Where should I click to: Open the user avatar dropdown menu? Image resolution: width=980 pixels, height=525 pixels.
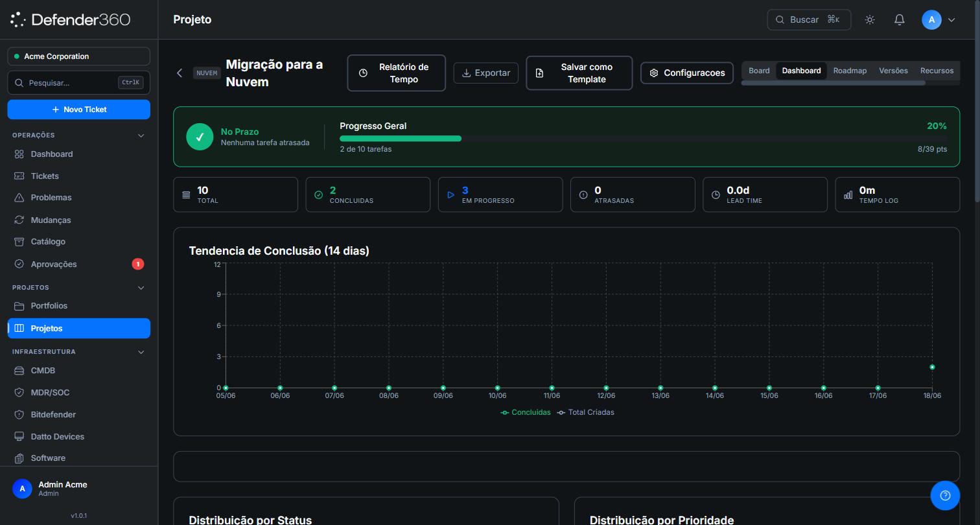(x=939, y=20)
